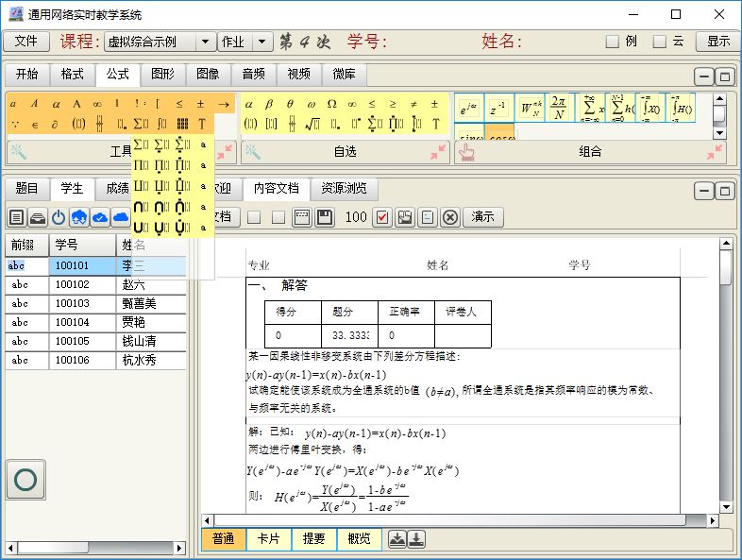Click the power icon in student toolbar

59,218
